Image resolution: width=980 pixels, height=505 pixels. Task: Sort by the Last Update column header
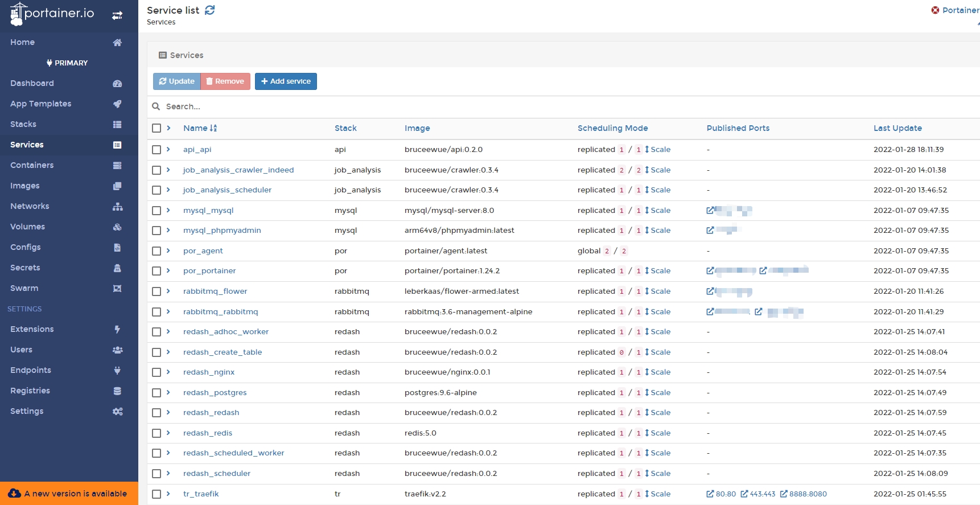coord(897,129)
